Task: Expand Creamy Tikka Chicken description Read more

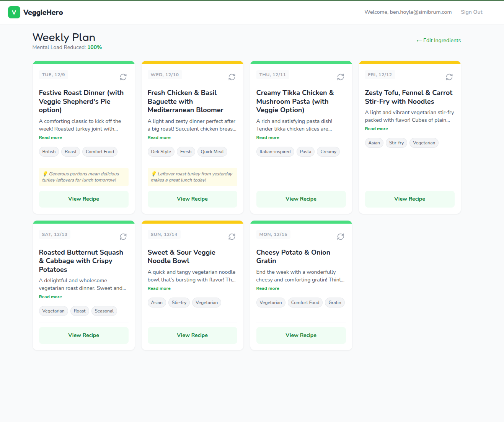Action: 267,137
